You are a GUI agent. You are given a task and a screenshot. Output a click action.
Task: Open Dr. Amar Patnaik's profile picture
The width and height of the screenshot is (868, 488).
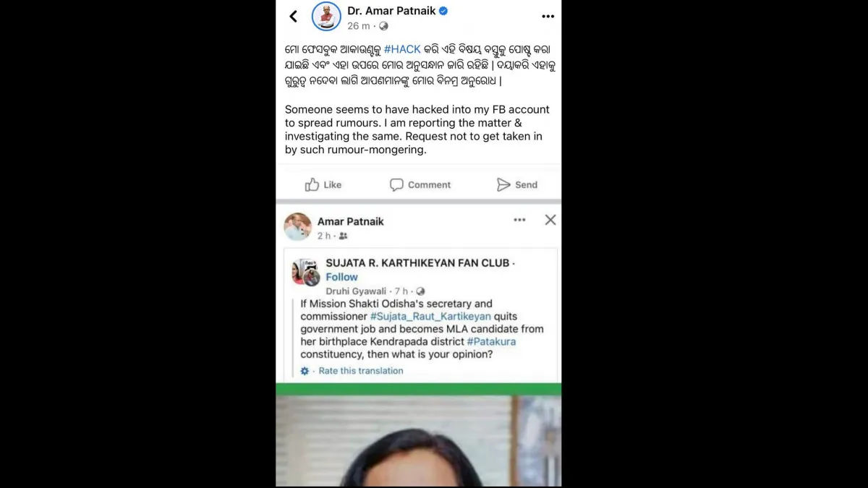tap(326, 16)
